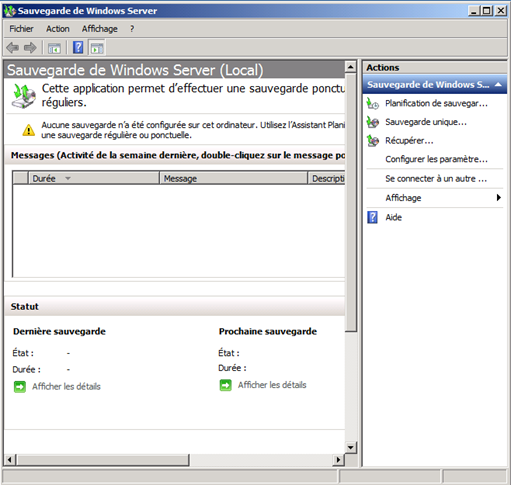
Task: Collapse the Sauvegarde de Windows S... actions section
Action: [x=498, y=85]
